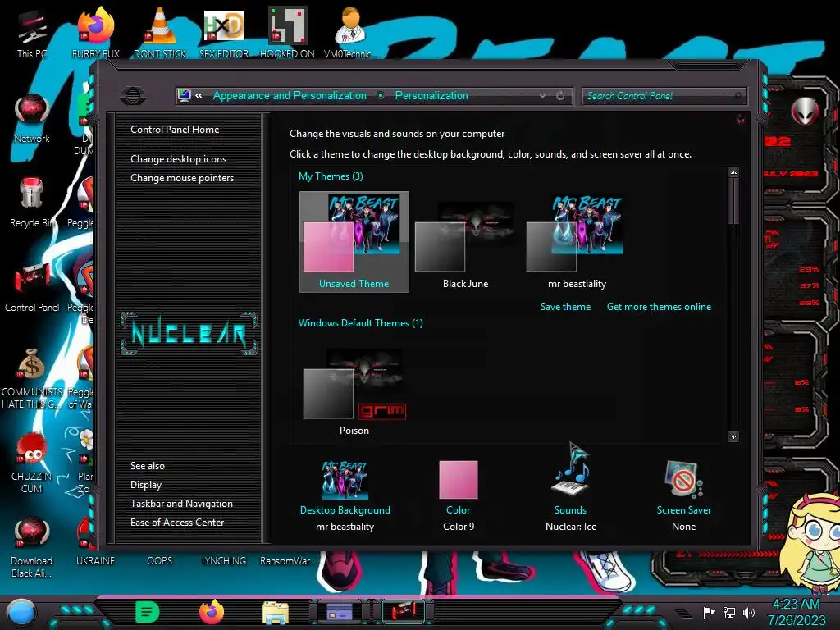Open Control Panel desktop icon
This screenshot has height=630, width=840.
coord(32,287)
